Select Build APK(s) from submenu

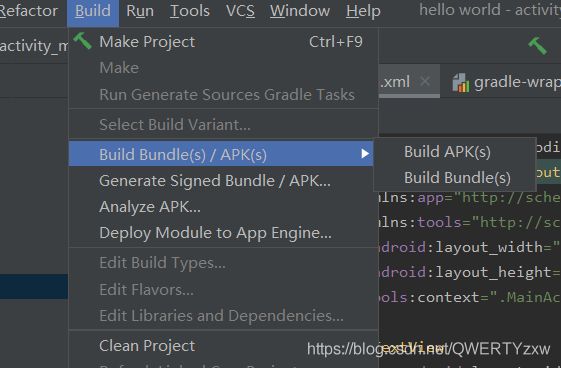(447, 152)
